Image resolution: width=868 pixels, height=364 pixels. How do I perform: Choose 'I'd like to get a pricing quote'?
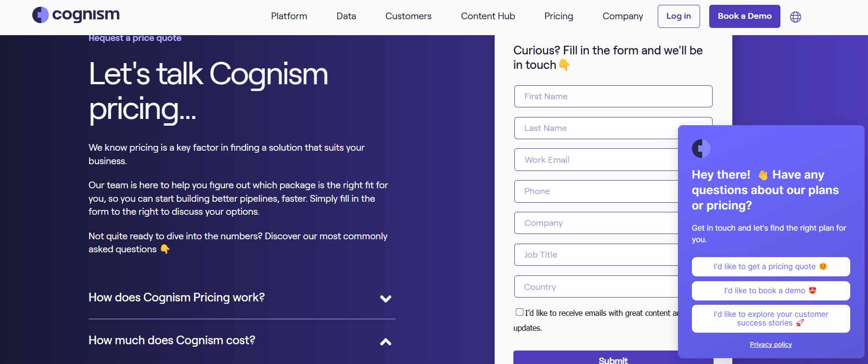click(771, 267)
